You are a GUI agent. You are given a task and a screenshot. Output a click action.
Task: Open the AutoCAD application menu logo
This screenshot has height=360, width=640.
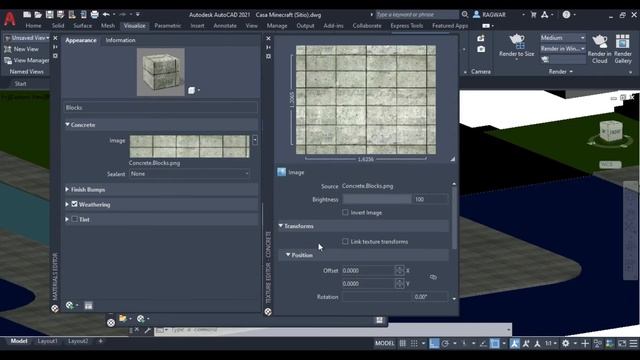9,19
